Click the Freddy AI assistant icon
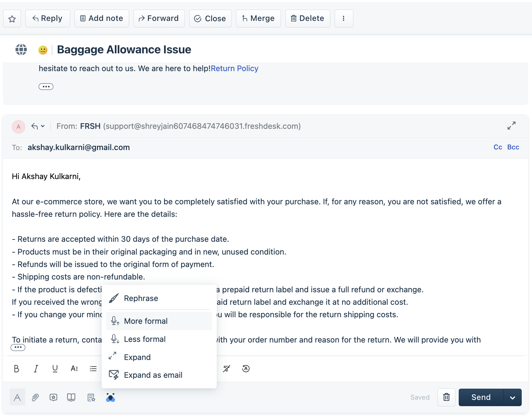The width and height of the screenshot is (532, 418). (110, 397)
